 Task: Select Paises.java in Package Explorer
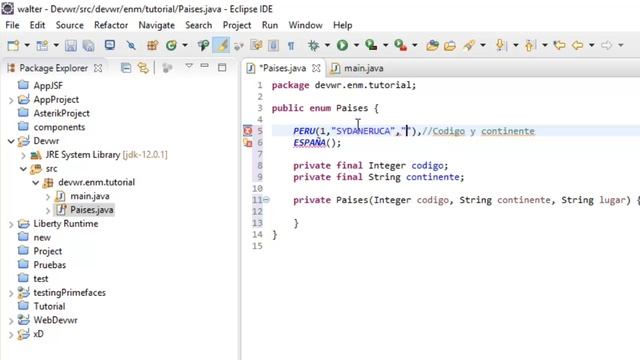click(85, 210)
